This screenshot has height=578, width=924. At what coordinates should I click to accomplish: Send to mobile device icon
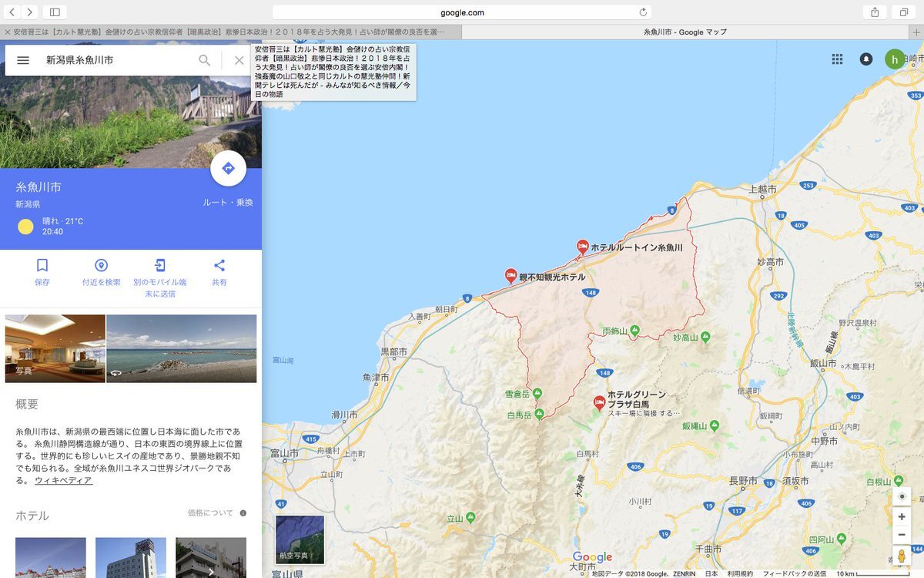[x=159, y=266]
